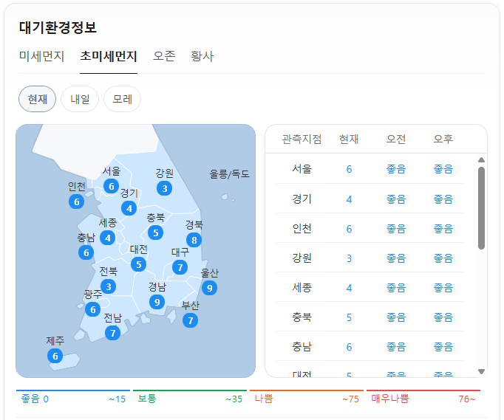Click the scrollbar down arrow in the table
Viewport: 504px width, 420px height.
pyautogui.click(x=481, y=371)
